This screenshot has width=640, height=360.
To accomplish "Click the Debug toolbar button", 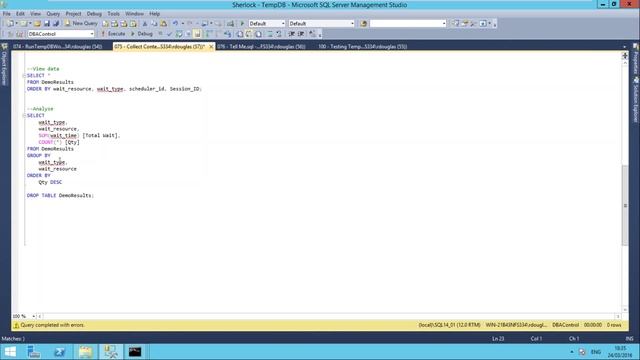I will point(142,34).
